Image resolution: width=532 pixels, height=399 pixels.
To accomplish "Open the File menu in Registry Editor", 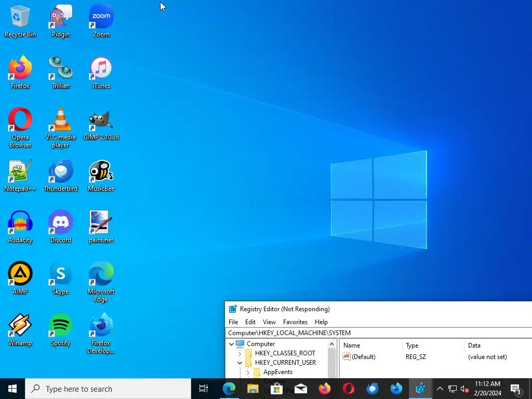I will coord(233,322).
